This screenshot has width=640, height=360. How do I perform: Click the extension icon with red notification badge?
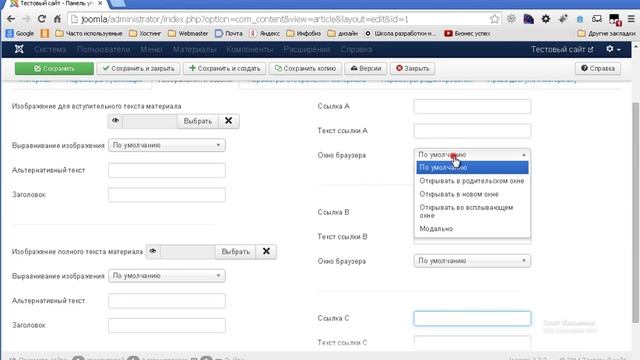click(x=614, y=19)
